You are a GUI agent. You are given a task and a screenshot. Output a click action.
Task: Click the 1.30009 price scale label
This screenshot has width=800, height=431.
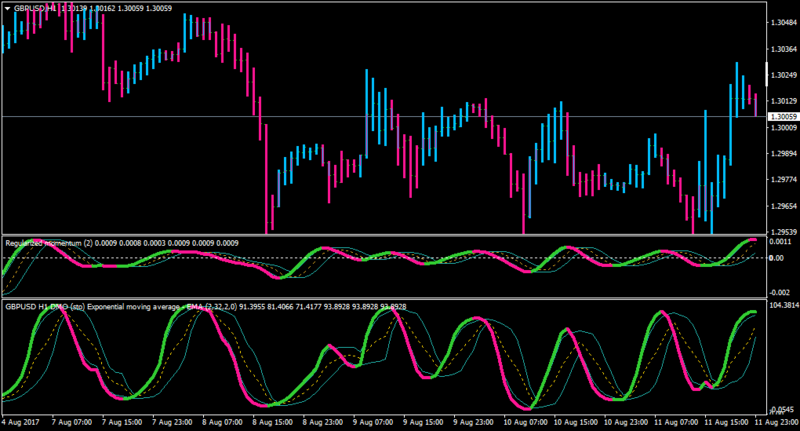784,128
